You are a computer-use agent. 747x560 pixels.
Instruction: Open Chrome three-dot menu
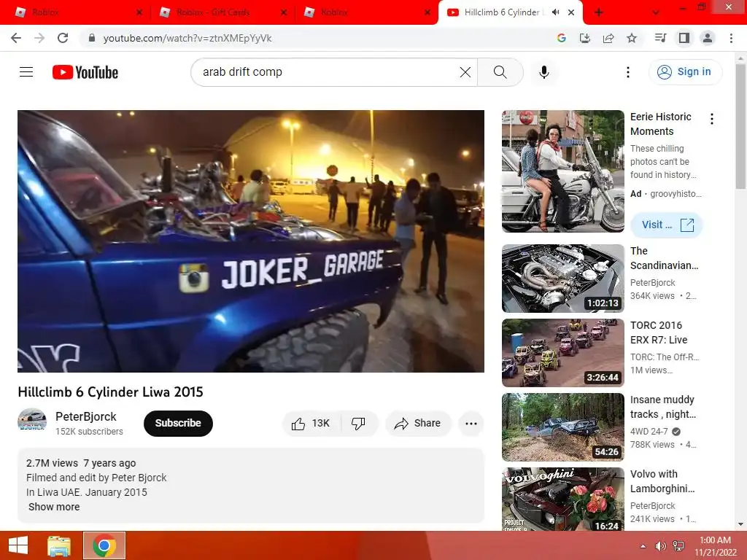(x=731, y=38)
